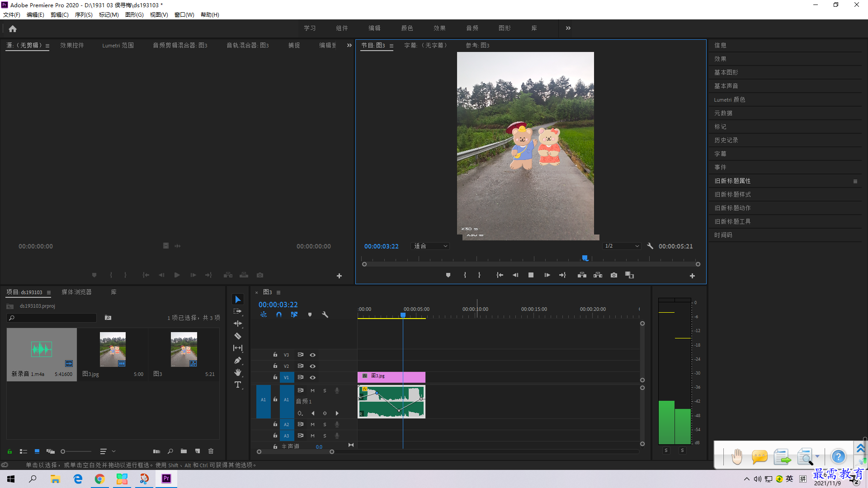Select the Selection tool arrow
This screenshot has height=488, width=868.
238,299
